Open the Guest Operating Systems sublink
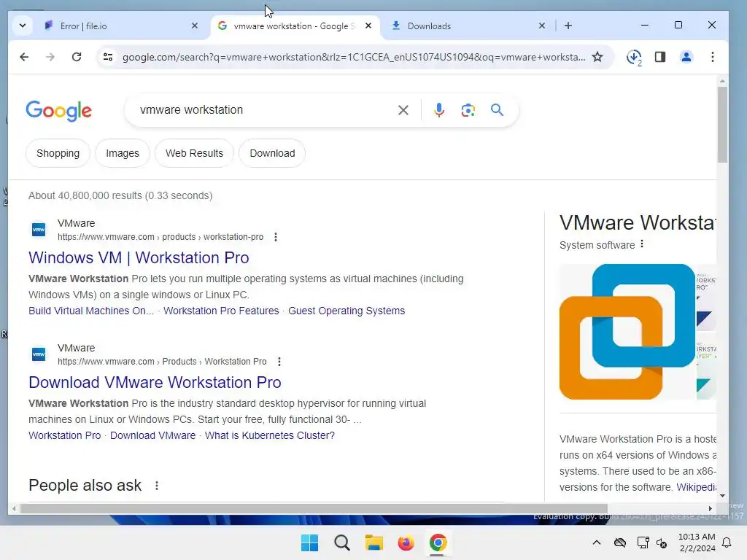747x560 pixels. pos(347,311)
